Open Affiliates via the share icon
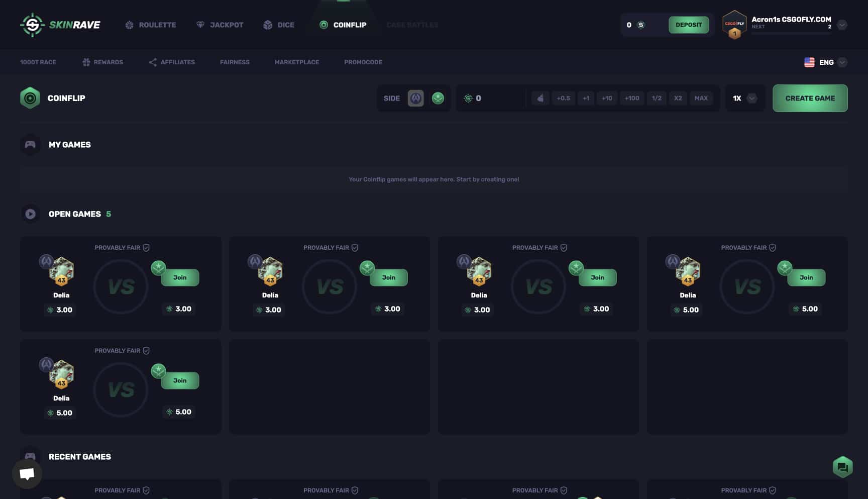The height and width of the screenshot is (499, 868). click(x=153, y=62)
